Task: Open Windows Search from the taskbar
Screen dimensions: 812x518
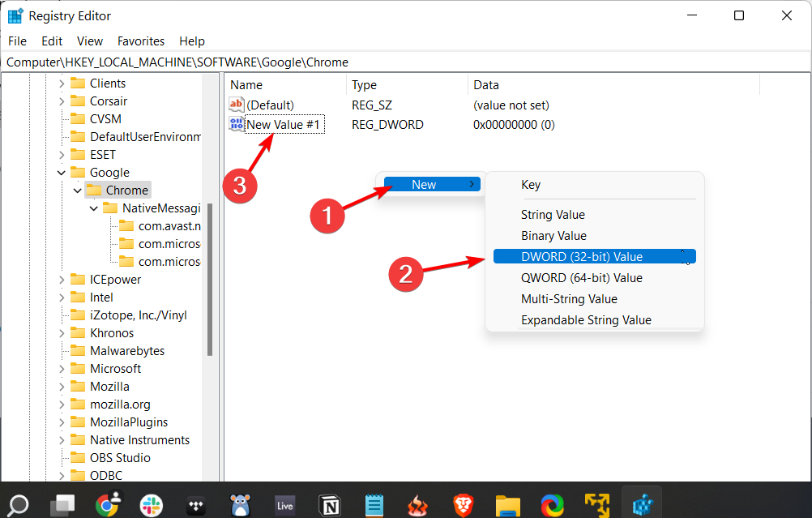Action: [19, 505]
